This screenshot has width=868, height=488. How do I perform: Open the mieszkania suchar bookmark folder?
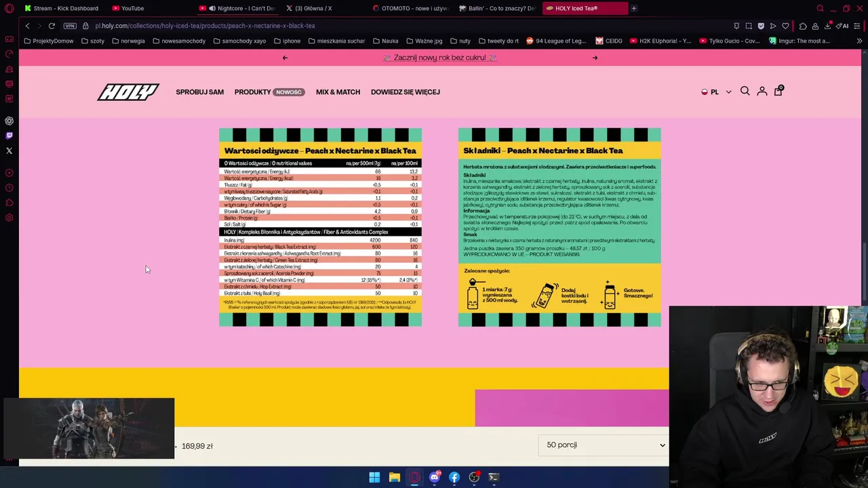pyautogui.click(x=336, y=41)
